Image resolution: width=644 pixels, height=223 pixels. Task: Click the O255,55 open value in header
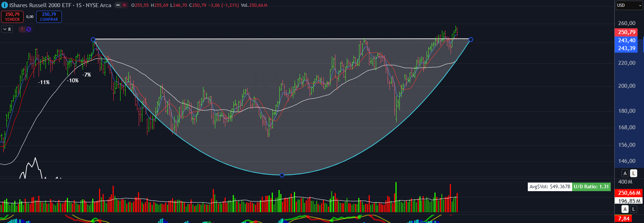coord(140,5)
